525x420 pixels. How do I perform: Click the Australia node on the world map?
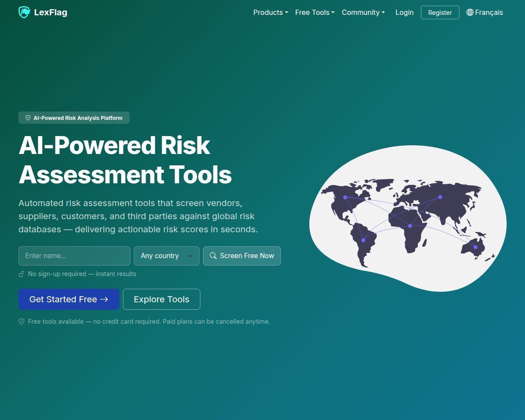point(475,247)
